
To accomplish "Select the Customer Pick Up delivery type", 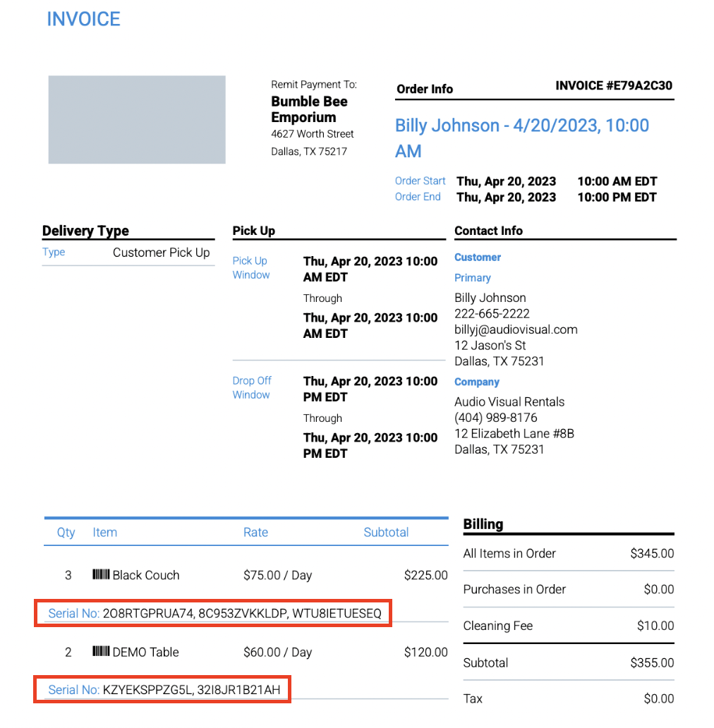I will coord(162,252).
